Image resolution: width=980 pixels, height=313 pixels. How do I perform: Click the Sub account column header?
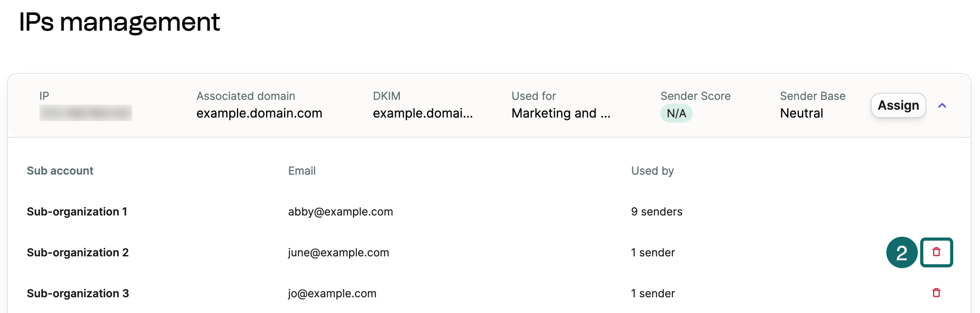pyautogui.click(x=60, y=171)
